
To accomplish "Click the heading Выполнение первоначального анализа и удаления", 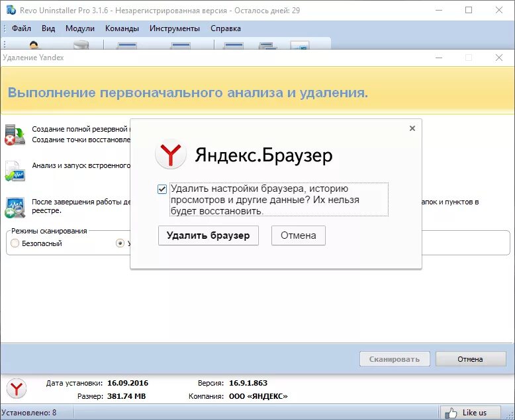I will point(188,93).
